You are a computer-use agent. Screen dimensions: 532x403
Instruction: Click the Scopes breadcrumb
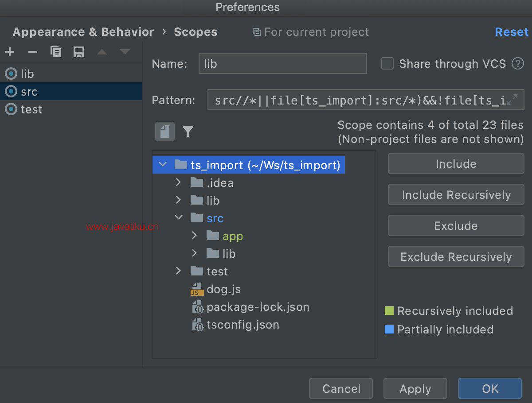(196, 32)
